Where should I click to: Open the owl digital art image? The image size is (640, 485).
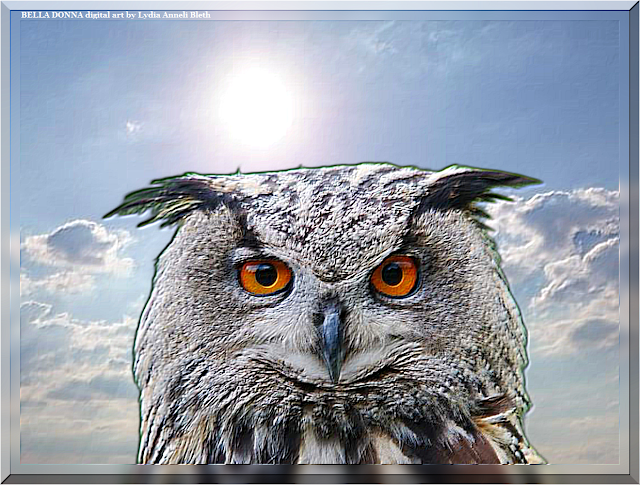(320, 242)
